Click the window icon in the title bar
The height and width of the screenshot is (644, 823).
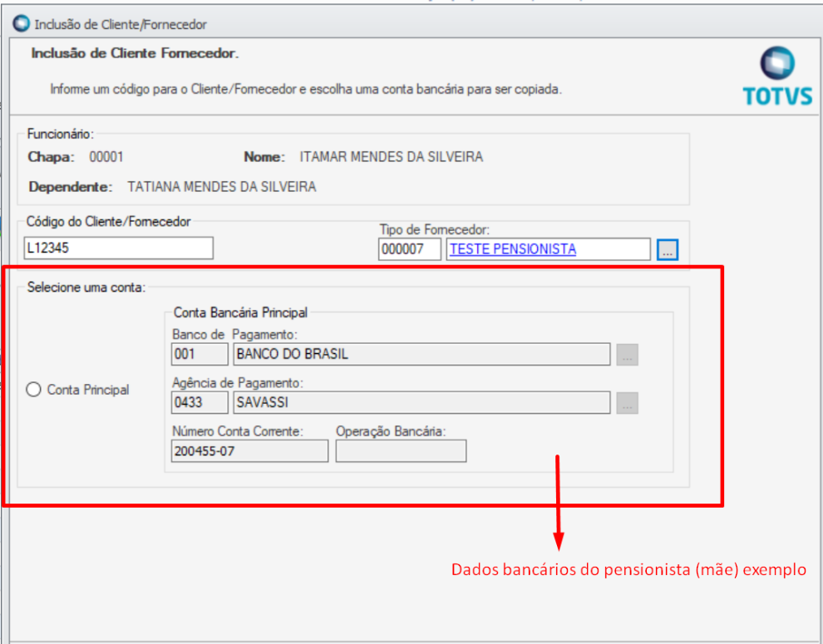tap(22, 23)
